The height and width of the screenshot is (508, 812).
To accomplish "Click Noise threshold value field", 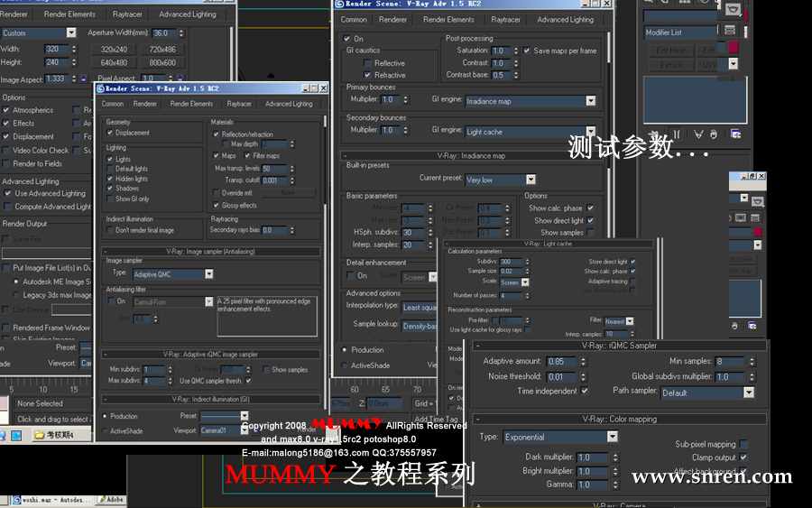I will click(563, 376).
